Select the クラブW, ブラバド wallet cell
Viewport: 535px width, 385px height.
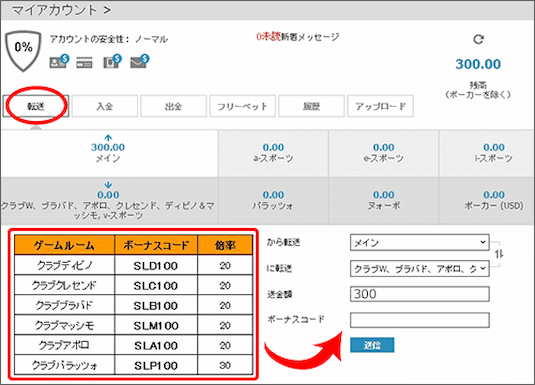109,201
